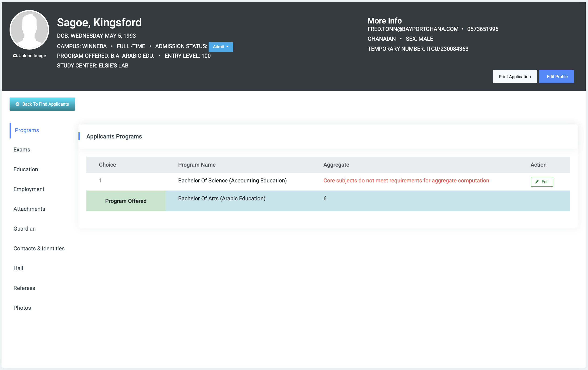588x370 pixels.
Task: Click the Study Center: Elsie's Lab text
Action: pos(93,66)
